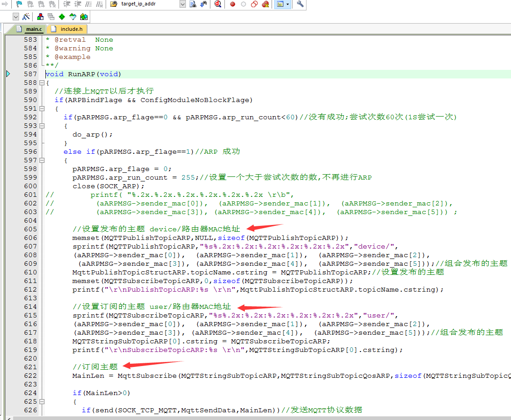Viewport: 511px width, 420px height.
Task: Click the target_ip_addr search text field
Action: click(149, 4)
